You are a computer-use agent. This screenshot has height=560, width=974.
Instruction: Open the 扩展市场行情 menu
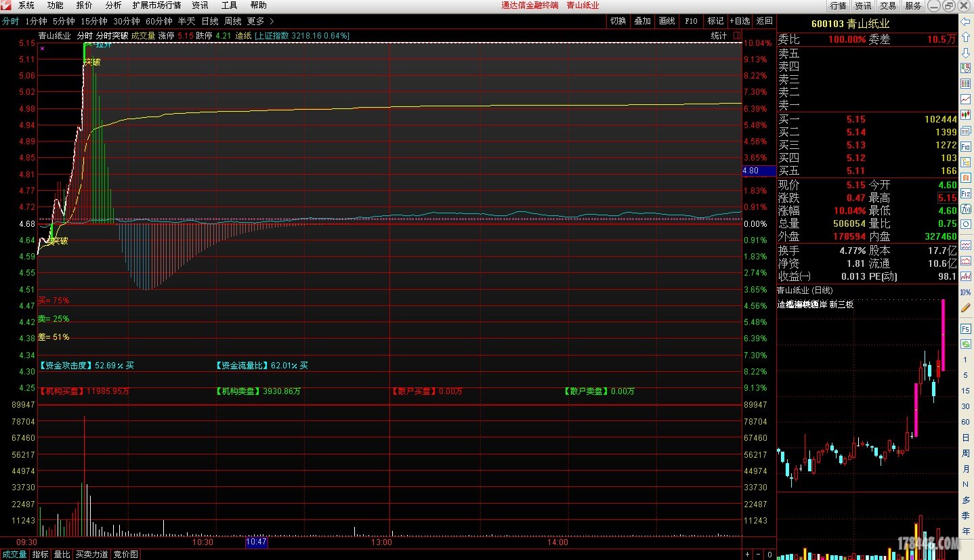click(156, 5)
